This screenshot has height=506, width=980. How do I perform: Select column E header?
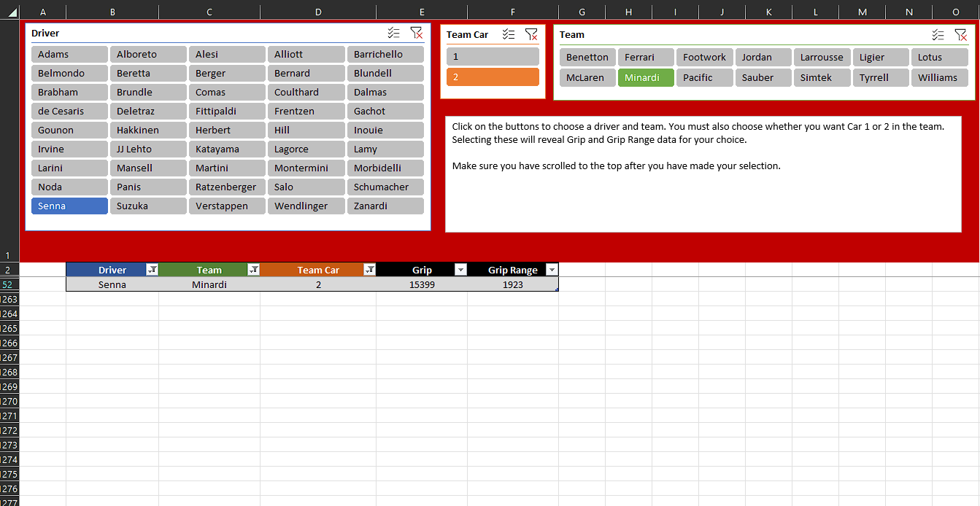[x=422, y=12]
